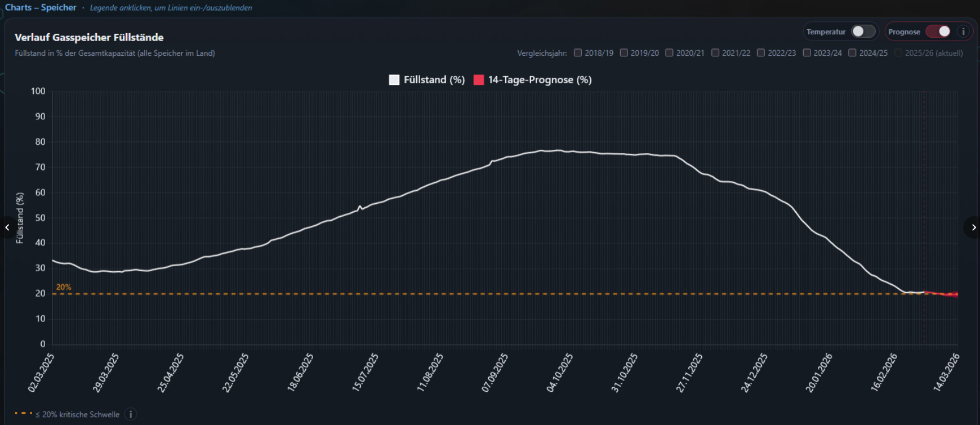
Task: Check the 2022/23 comparison checkbox
Action: pos(761,53)
